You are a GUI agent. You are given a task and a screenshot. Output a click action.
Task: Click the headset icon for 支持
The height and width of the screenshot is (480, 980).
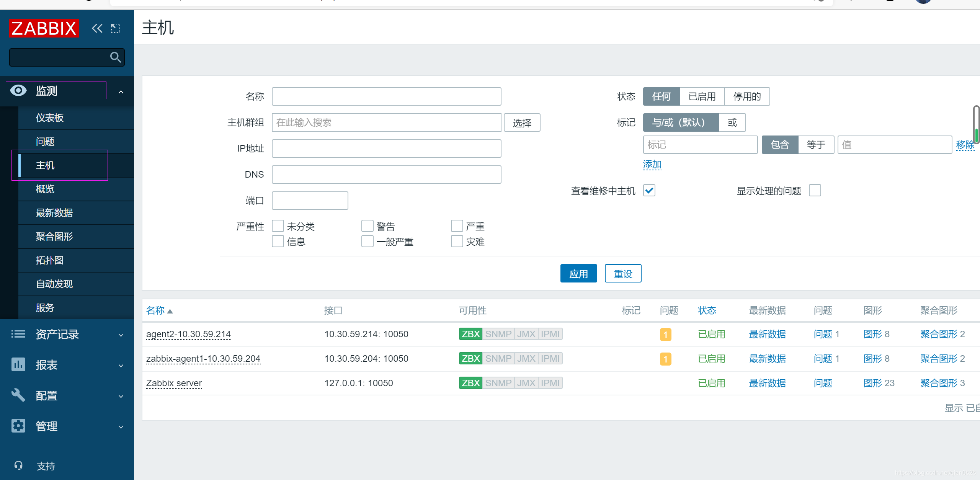(18, 465)
